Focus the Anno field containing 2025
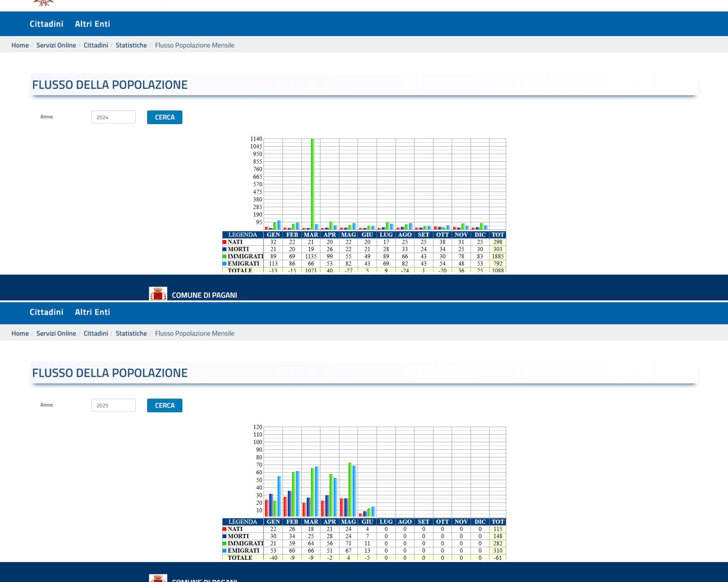Image resolution: width=728 pixels, height=582 pixels. (113, 405)
